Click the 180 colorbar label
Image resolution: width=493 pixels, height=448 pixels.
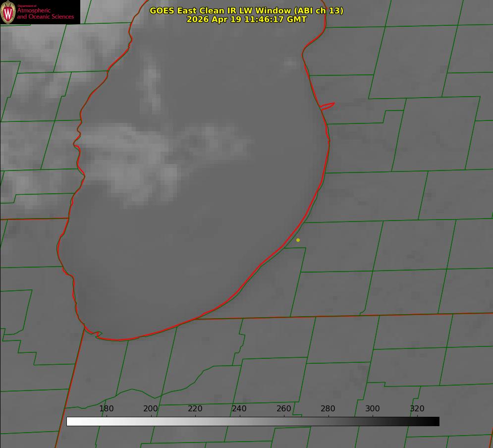106,408
